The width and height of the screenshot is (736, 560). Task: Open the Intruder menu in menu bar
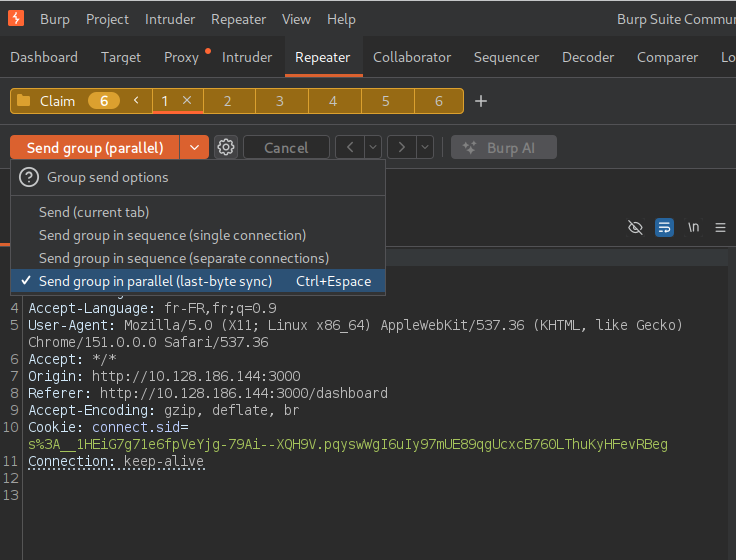coord(170,19)
